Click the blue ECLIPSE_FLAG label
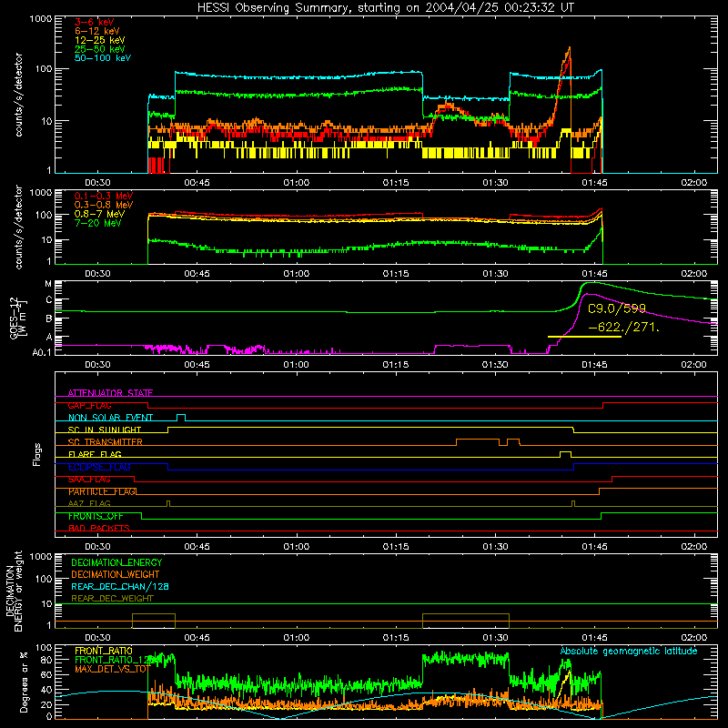The height and width of the screenshot is (728, 728). 99,467
